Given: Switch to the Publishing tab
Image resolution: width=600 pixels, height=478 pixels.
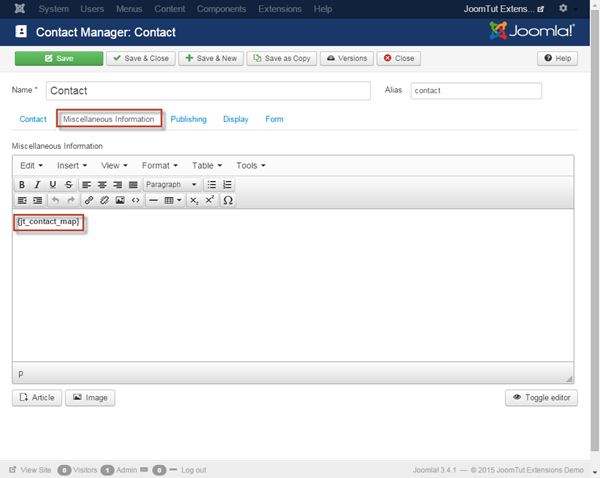Looking at the screenshot, I should pyautogui.click(x=188, y=119).
